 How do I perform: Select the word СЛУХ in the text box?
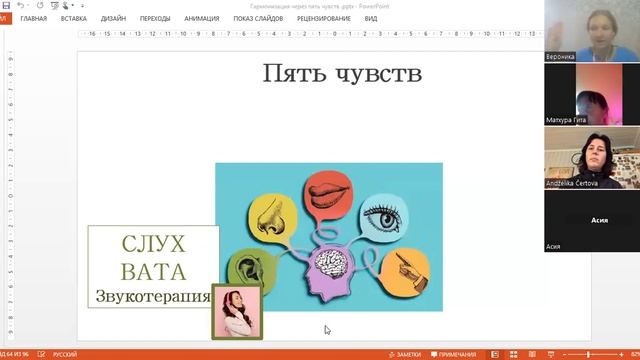[153, 244]
